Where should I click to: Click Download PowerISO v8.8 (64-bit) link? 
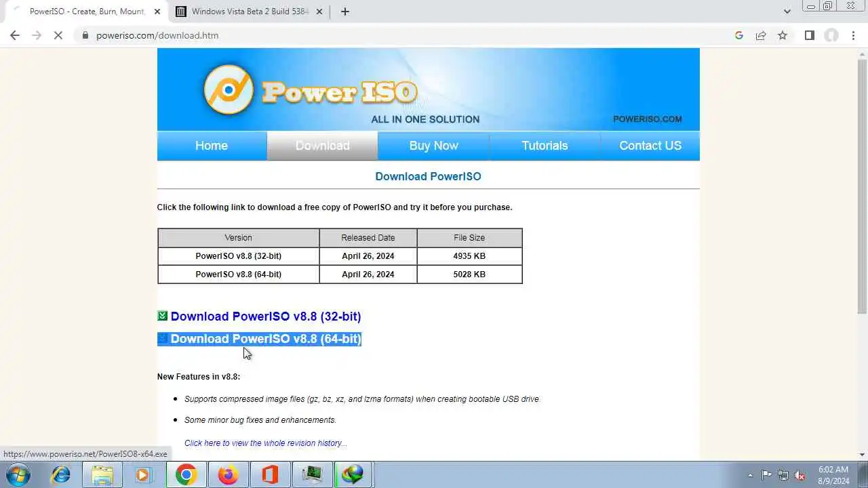click(x=266, y=339)
